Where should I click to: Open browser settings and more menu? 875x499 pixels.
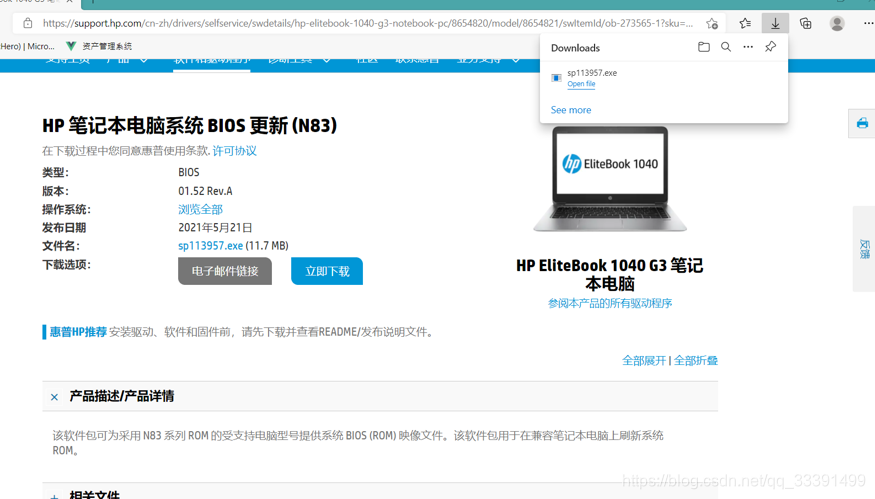point(868,23)
